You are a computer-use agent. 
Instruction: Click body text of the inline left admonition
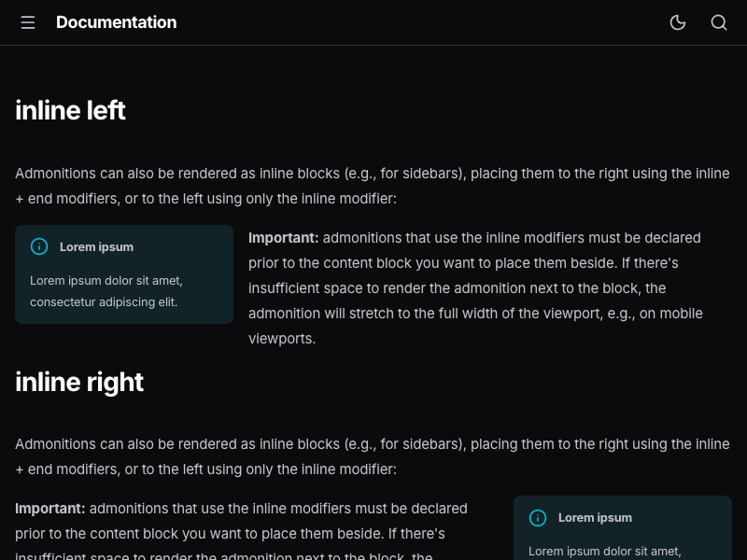tap(106, 290)
